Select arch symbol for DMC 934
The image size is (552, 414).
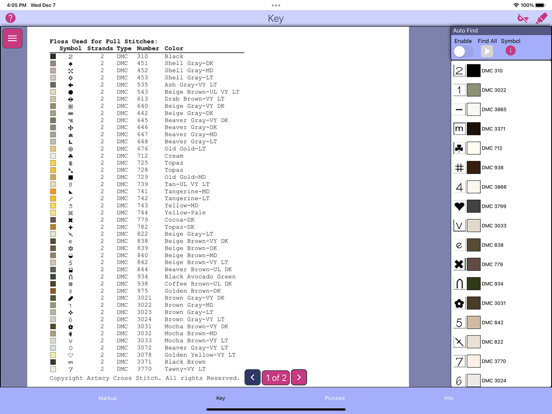[x=459, y=284]
